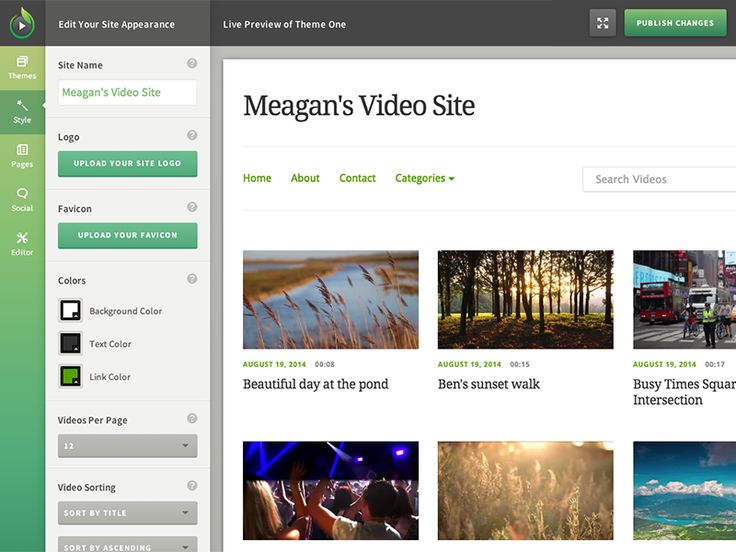Open the sunset walk video thumbnail
This screenshot has height=552, width=736.
click(526, 299)
